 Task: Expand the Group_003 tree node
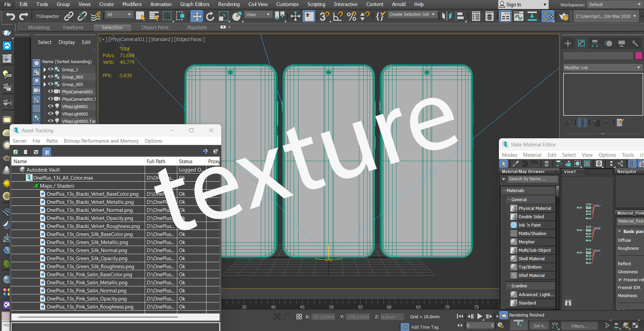point(45,77)
